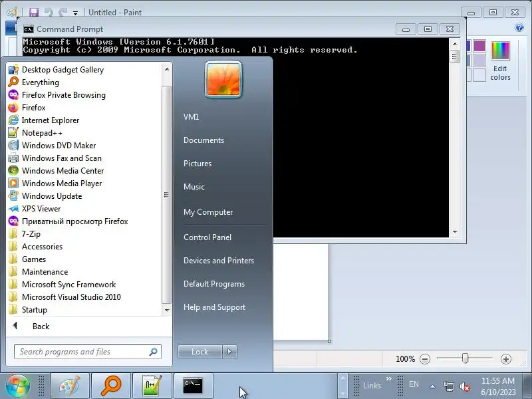Viewport: 532px width, 399px height.
Task: Start Notepad++ from the Start menu list
Action: pos(35,132)
